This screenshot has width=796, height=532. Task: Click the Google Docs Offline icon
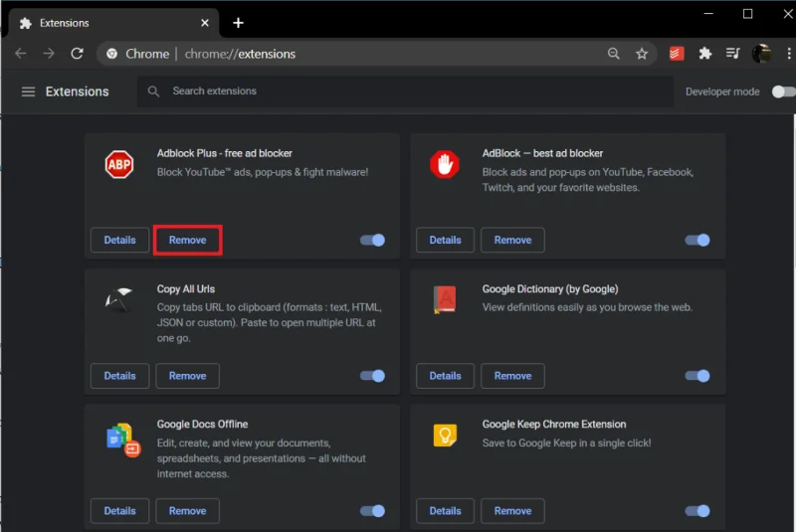tap(123, 440)
